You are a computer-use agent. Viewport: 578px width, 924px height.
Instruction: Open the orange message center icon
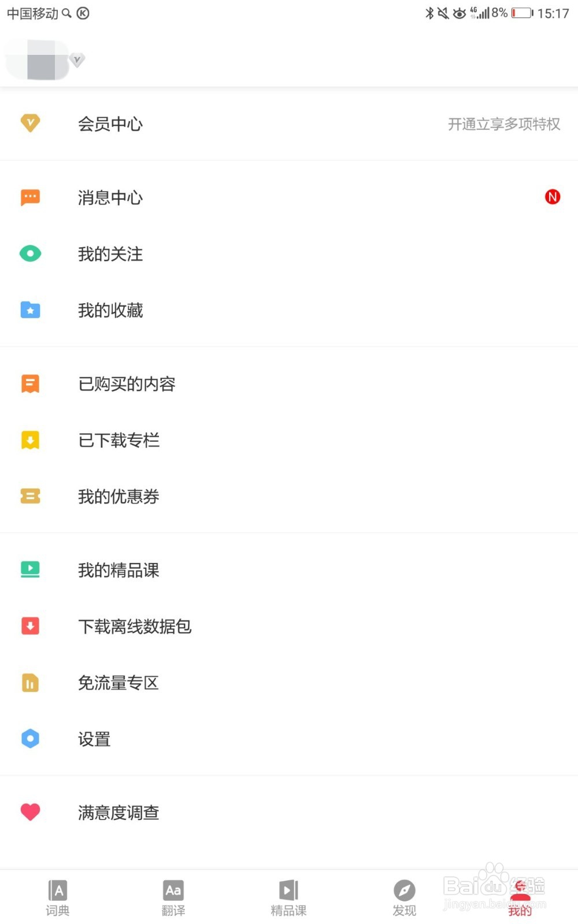(x=30, y=198)
